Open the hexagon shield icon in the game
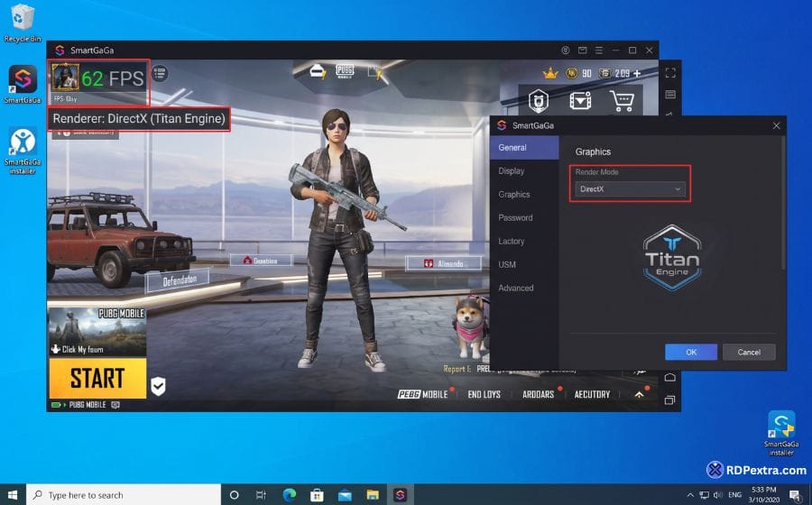Screen dimensions: 812x505 point(539,101)
